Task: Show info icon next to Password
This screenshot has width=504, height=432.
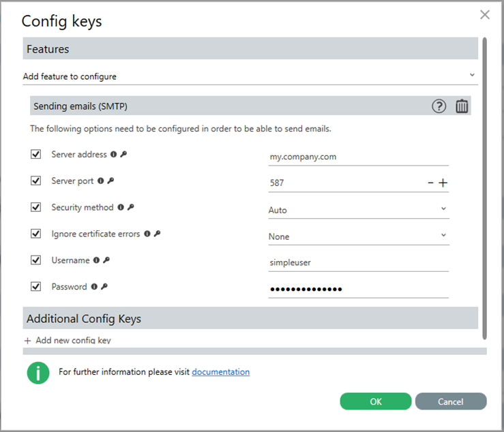Action: coord(94,286)
